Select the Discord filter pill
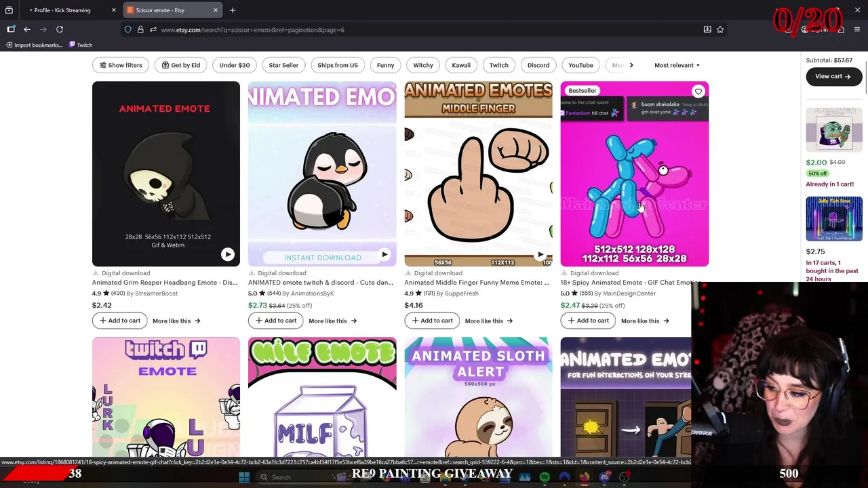The height and width of the screenshot is (488, 868). click(x=538, y=65)
